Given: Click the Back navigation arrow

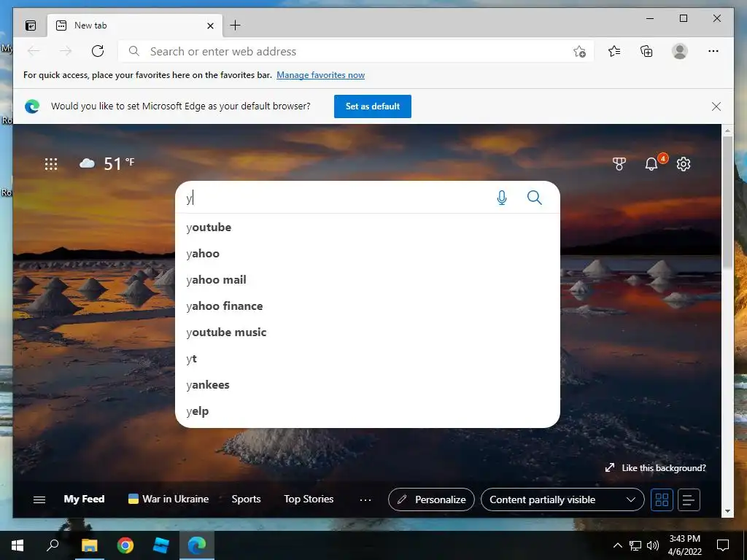Looking at the screenshot, I should (34, 51).
